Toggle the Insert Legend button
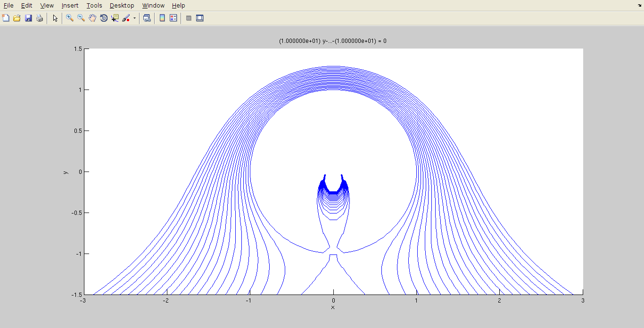 (173, 18)
